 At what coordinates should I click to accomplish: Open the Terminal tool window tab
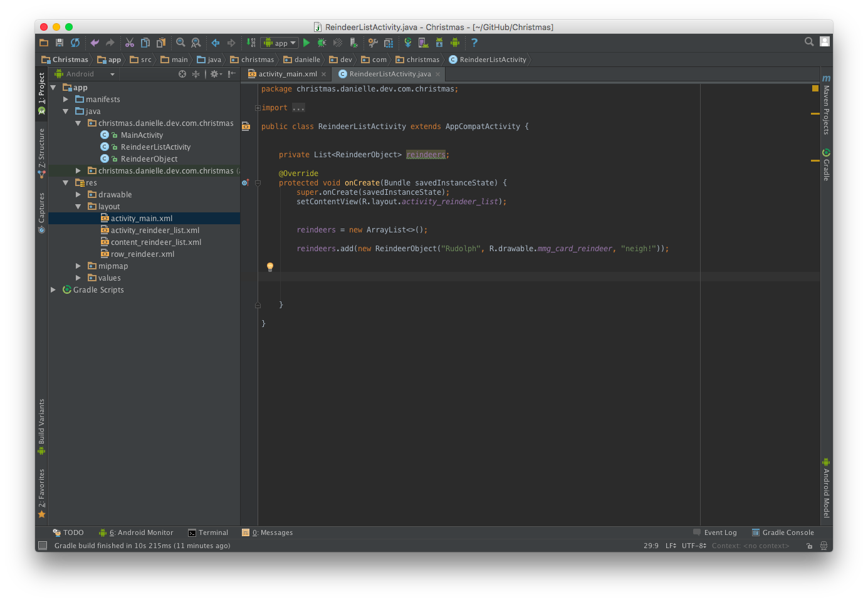click(x=208, y=532)
